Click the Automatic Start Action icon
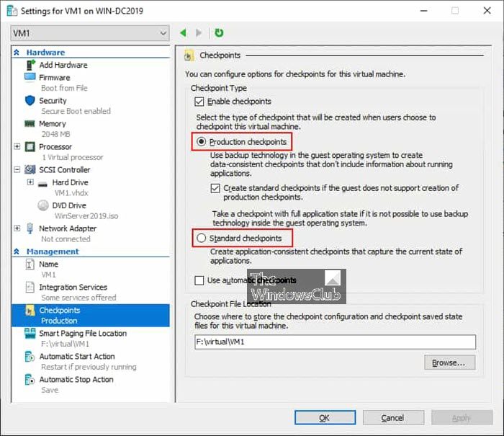This screenshot has height=436, width=504. coord(30,357)
